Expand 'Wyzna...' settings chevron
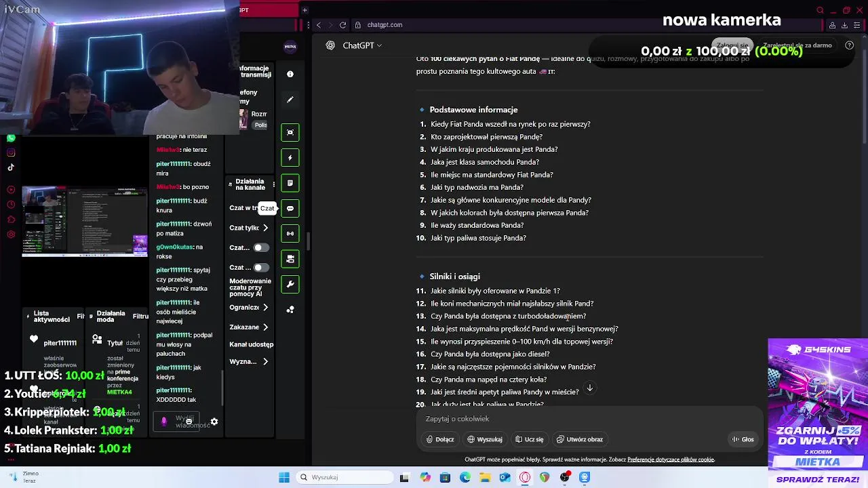Image resolution: width=868 pixels, height=488 pixels. [x=265, y=361]
